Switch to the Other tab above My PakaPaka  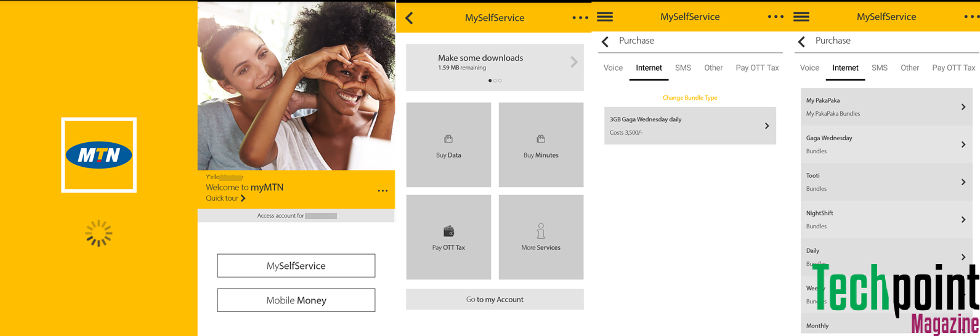tap(910, 68)
